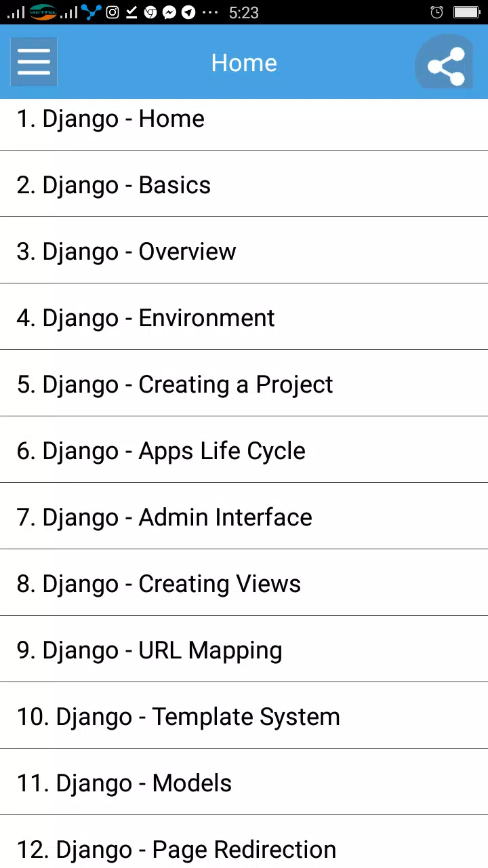Screen dimensions: 488x868
Task: Open Django - Environment lesson
Action: 244,317
